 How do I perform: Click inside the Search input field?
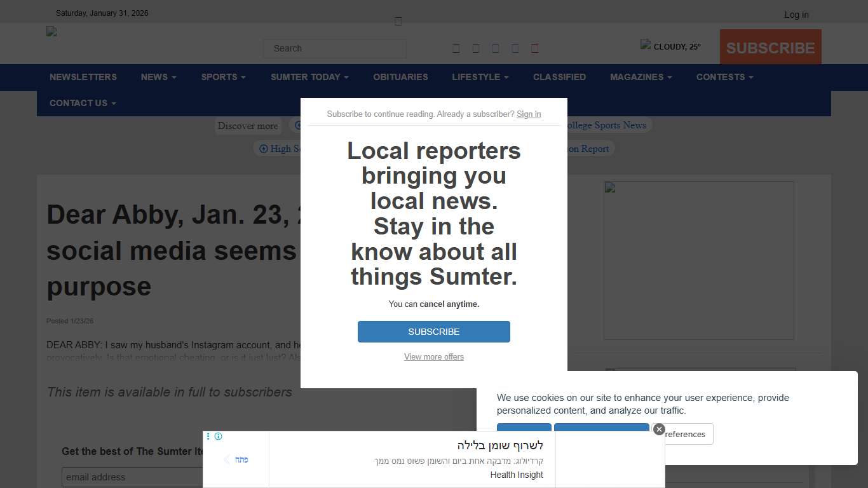coord(335,48)
